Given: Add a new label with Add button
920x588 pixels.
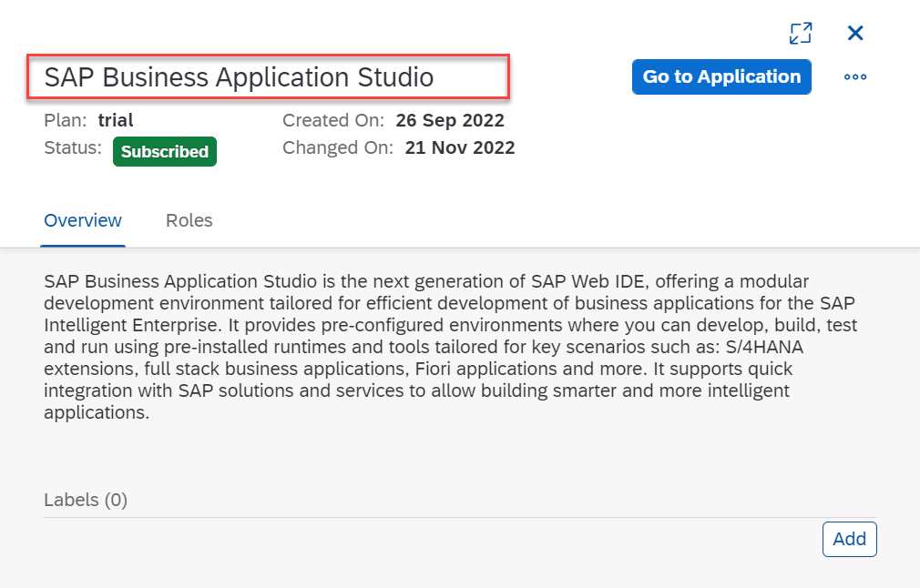Looking at the screenshot, I should [x=849, y=539].
